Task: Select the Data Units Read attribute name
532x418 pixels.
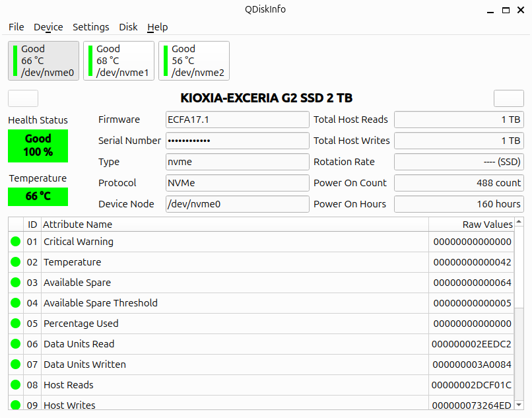Action: coord(79,344)
